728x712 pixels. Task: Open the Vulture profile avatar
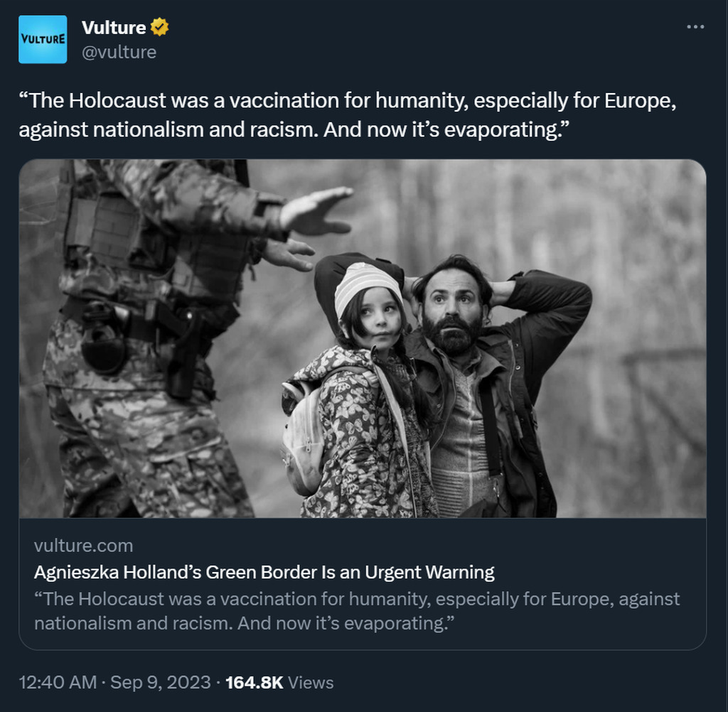pos(43,40)
